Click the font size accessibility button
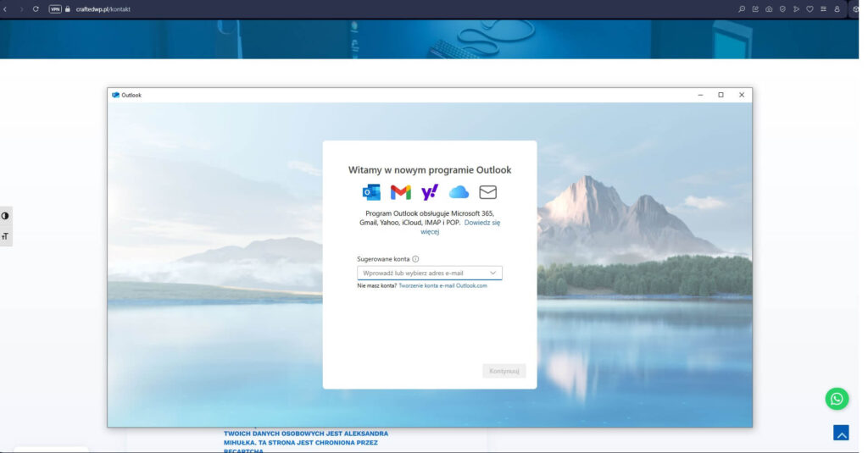The image size is (868, 453). [x=6, y=237]
